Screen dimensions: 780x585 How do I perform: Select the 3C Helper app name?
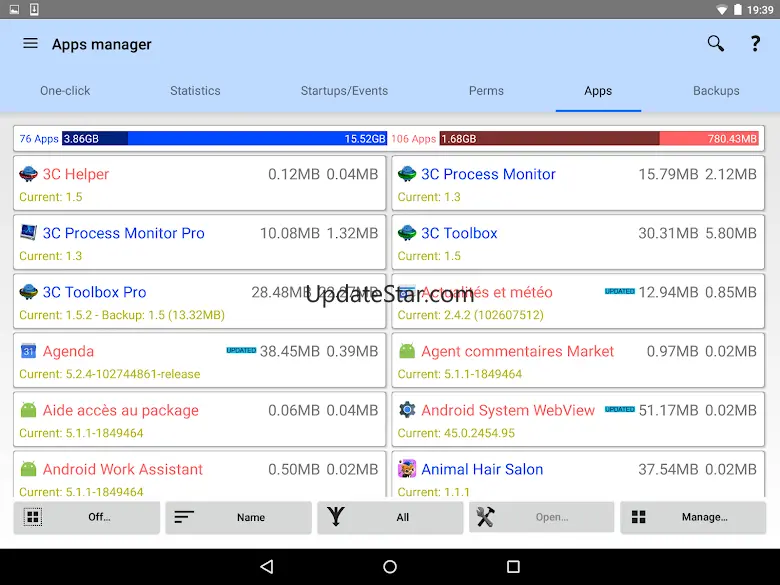click(76, 174)
